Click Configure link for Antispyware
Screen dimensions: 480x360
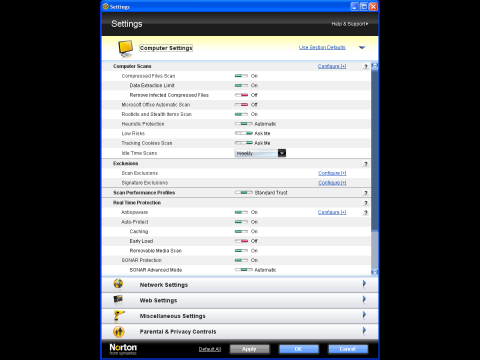pyautogui.click(x=332, y=212)
